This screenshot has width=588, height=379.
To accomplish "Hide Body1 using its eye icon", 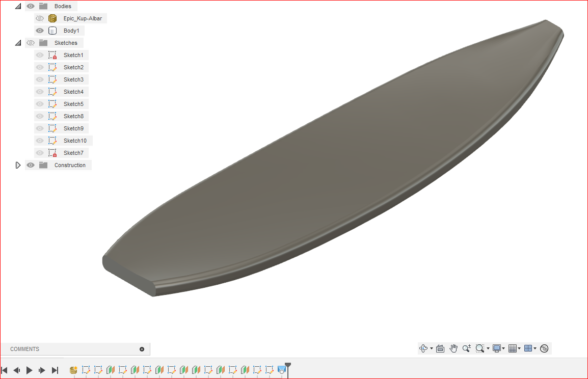I will pyautogui.click(x=39, y=30).
